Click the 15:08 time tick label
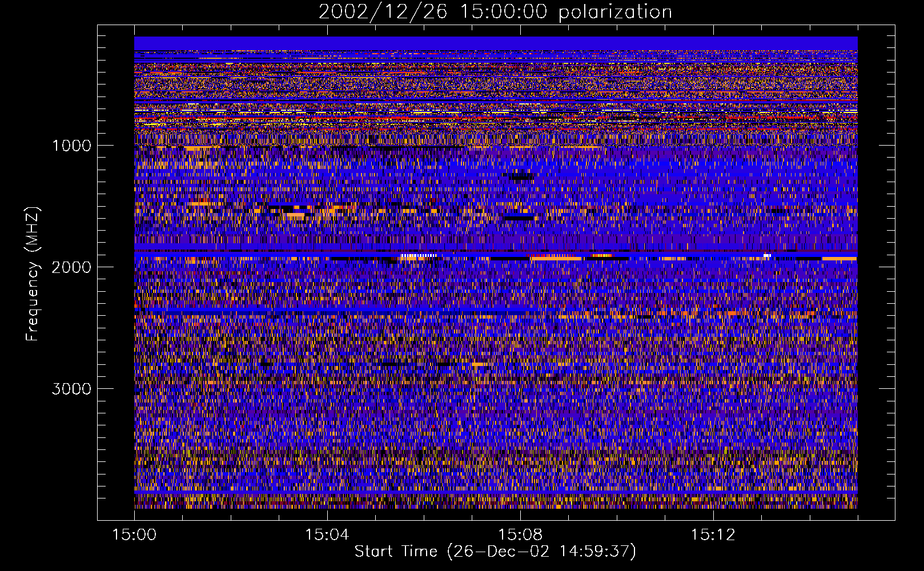The width and height of the screenshot is (924, 571). click(520, 535)
